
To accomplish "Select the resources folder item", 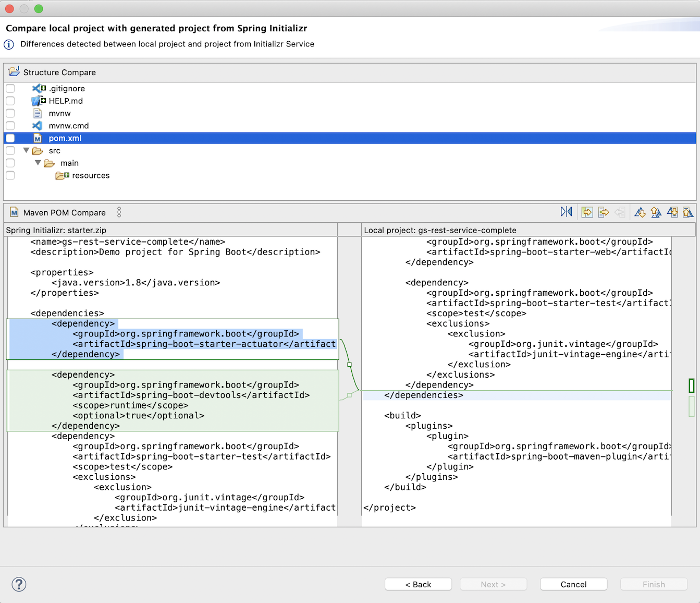I will (x=90, y=176).
